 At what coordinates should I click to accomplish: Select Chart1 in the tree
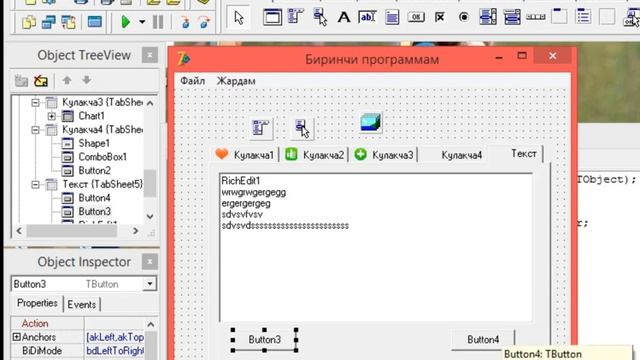(91, 116)
